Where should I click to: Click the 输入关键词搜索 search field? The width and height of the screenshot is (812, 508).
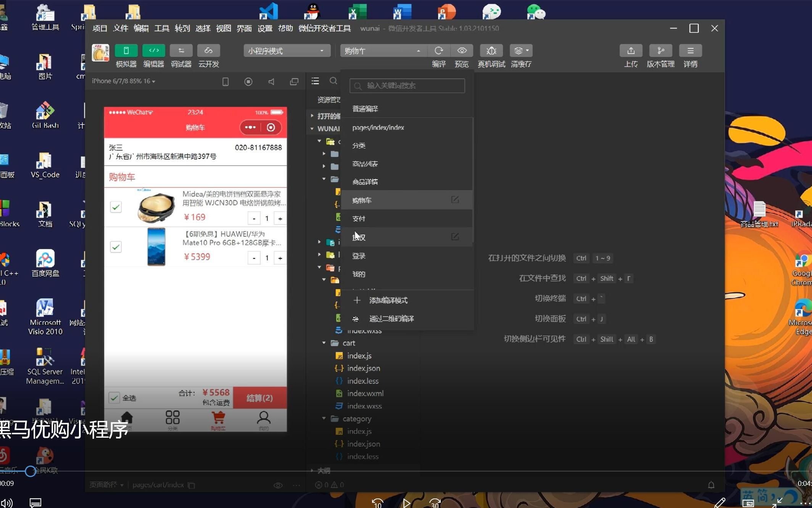[x=407, y=86]
